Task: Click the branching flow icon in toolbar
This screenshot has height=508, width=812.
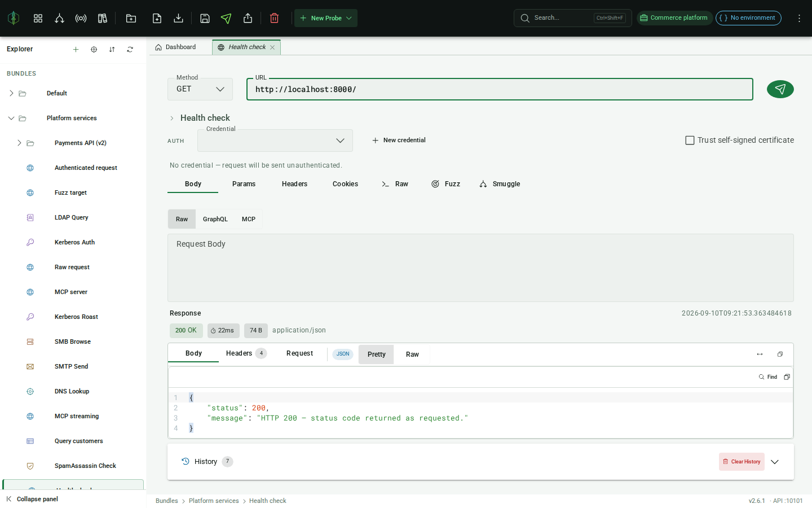Action: coord(59,18)
